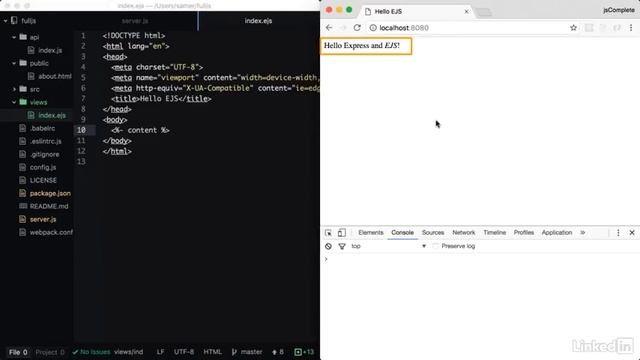Open the Profiles tab
The image size is (640, 360).
click(524, 233)
